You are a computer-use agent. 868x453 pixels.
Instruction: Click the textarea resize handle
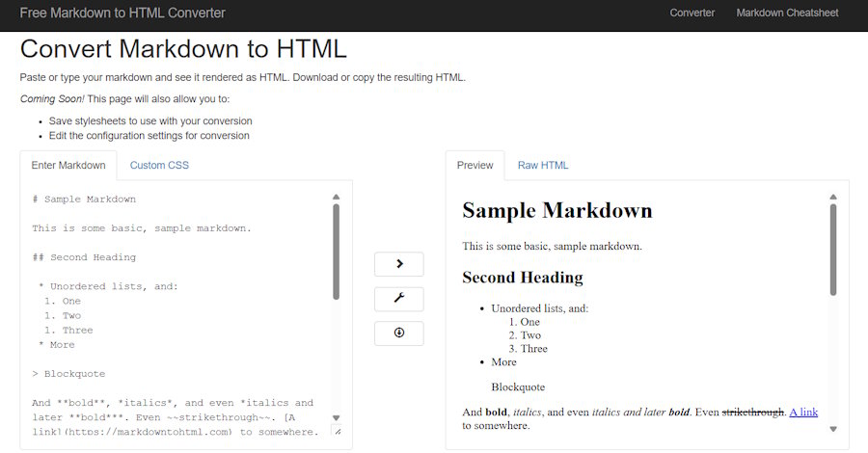point(338,430)
